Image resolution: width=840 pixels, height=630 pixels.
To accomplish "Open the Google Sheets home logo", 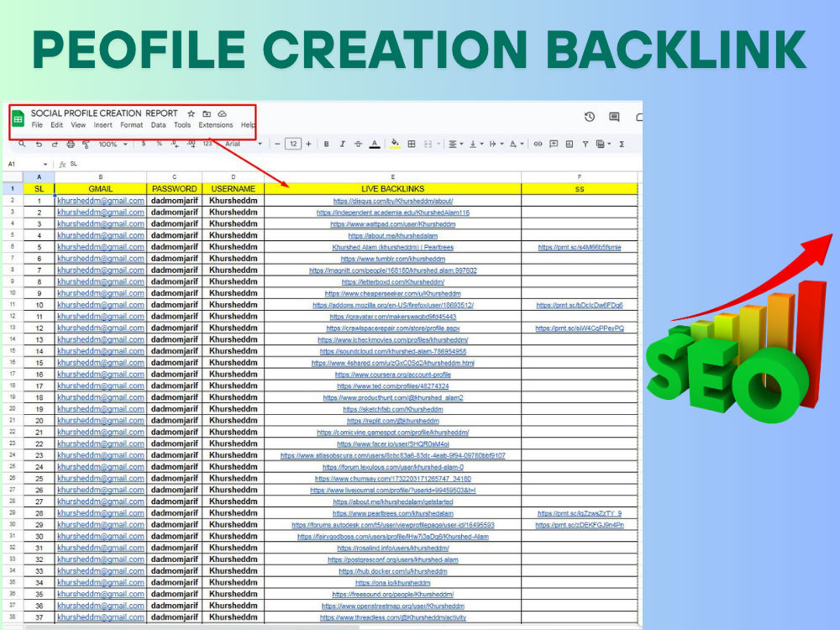I will [x=18, y=119].
